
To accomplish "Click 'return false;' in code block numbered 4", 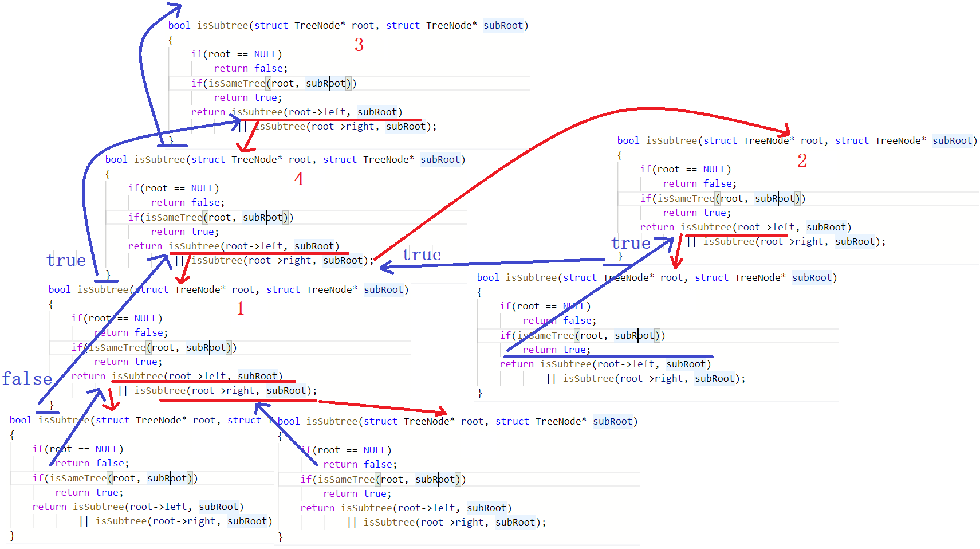I will click(188, 202).
